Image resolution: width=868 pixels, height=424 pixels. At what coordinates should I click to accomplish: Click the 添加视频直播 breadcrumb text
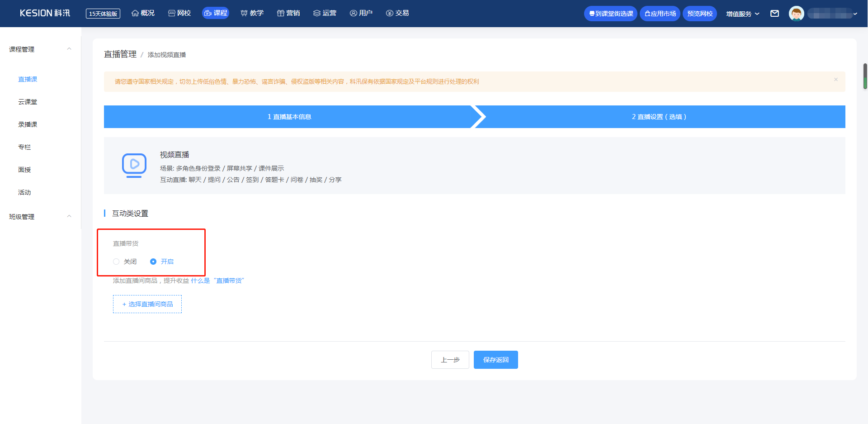click(167, 55)
